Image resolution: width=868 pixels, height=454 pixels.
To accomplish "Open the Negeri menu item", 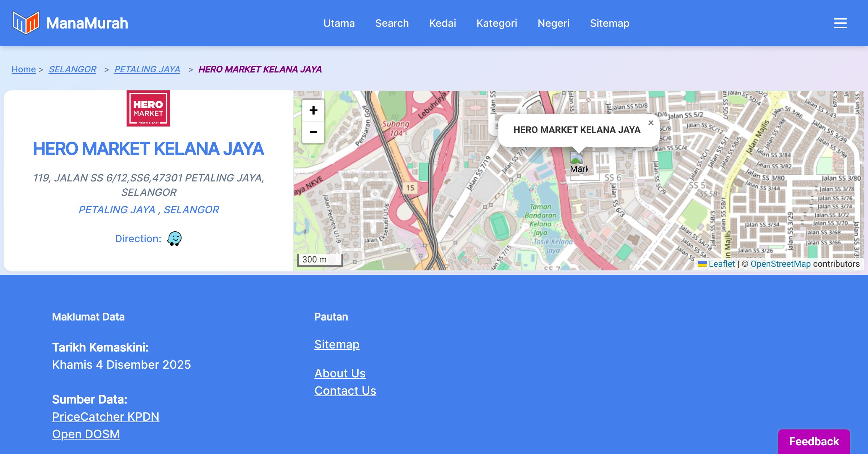I will click(553, 23).
